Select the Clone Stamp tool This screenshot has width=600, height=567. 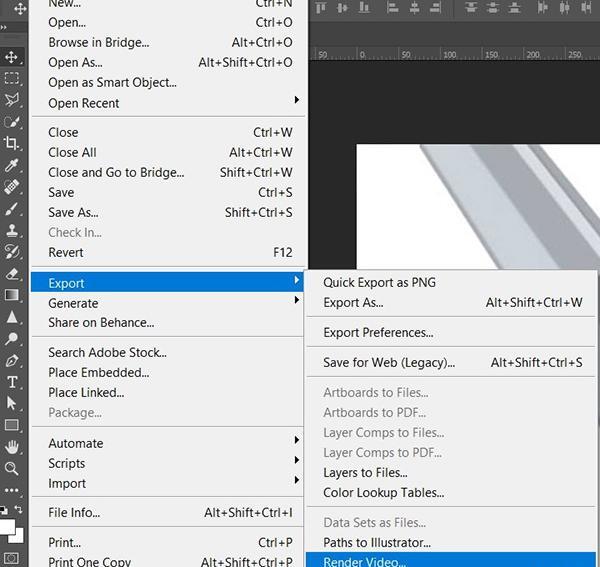11,230
